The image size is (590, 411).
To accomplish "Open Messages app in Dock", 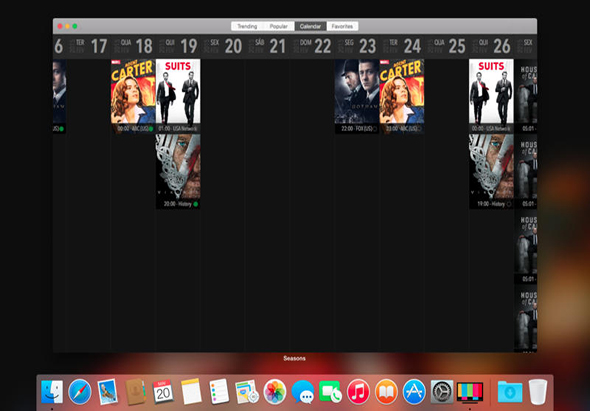I will [x=303, y=392].
